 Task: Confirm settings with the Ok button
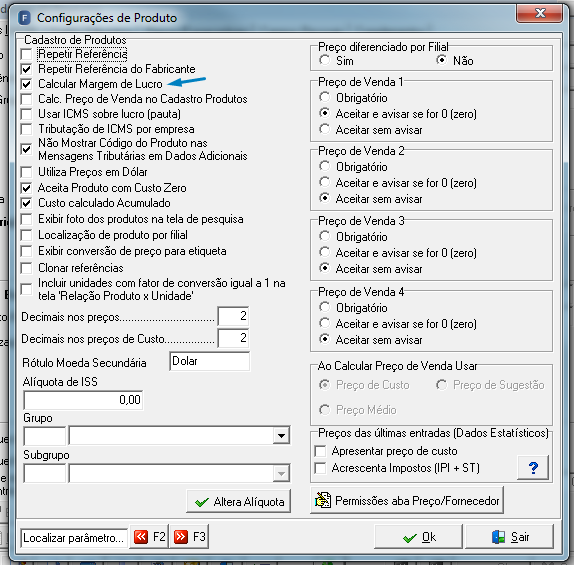[418, 537]
